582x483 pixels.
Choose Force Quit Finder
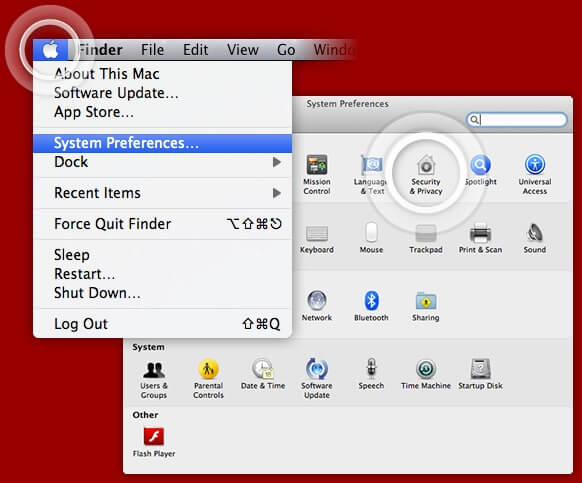click(x=162, y=224)
